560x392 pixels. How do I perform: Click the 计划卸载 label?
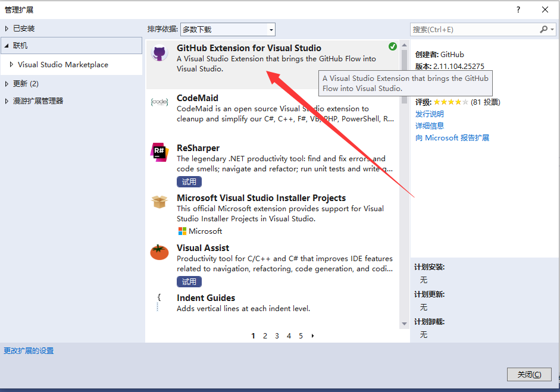click(429, 322)
